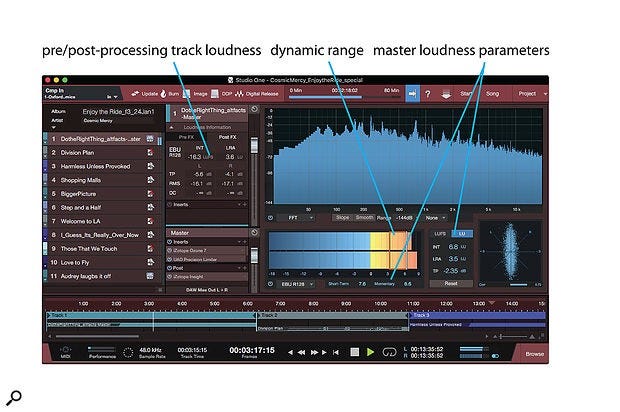Click return to zero transport icon
Screen dimensions: 620x412
pos(336,352)
